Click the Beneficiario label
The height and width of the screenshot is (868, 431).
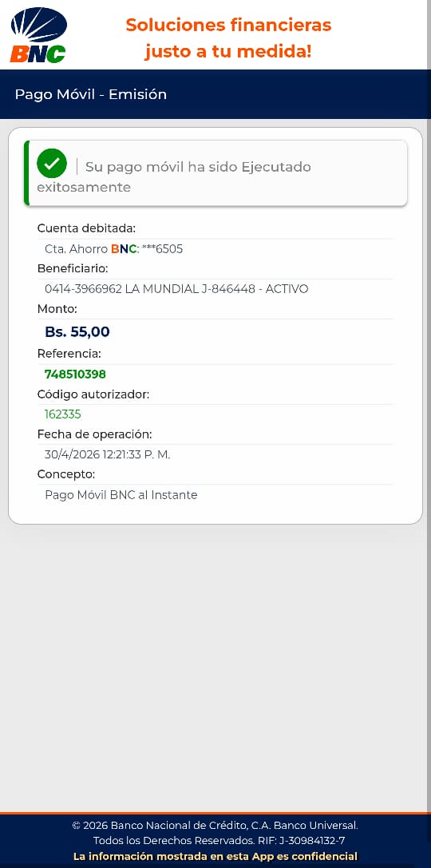(73, 268)
